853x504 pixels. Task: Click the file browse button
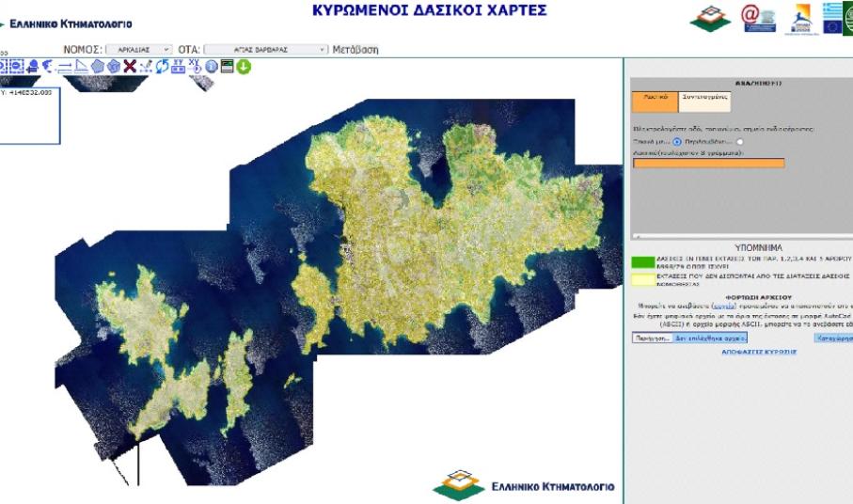click(651, 337)
